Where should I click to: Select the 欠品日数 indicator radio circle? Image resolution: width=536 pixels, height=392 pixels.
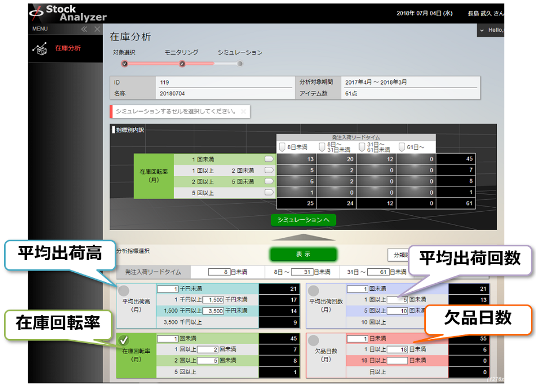click(x=314, y=341)
